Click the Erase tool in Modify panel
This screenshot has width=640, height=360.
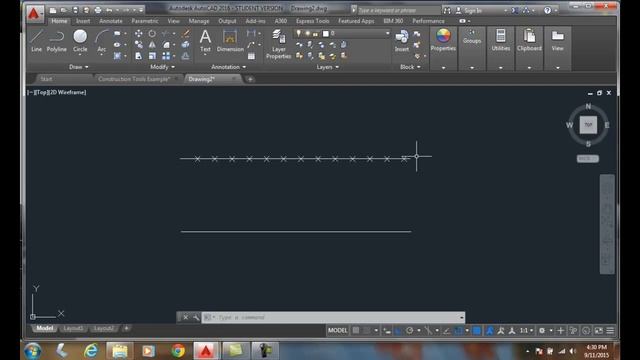pos(185,34)
